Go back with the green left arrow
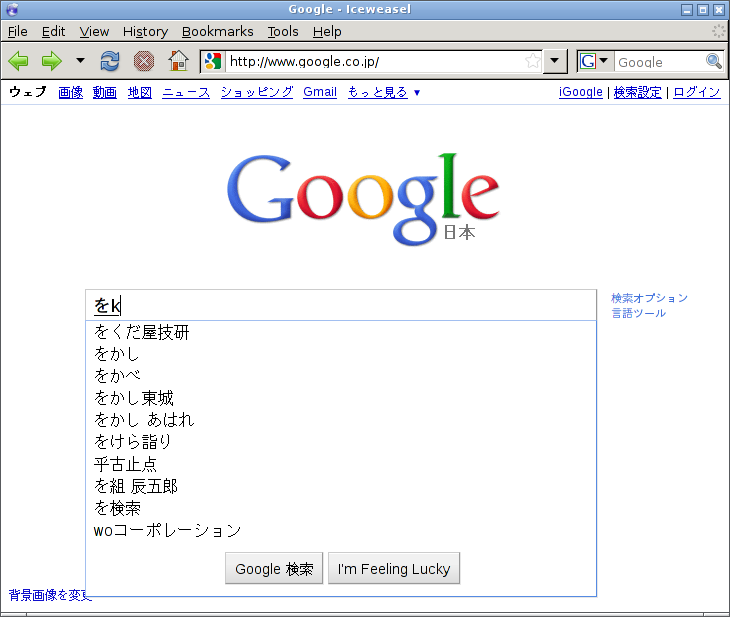Viewport: 730px width, 617px height. [x=19, y=61]
